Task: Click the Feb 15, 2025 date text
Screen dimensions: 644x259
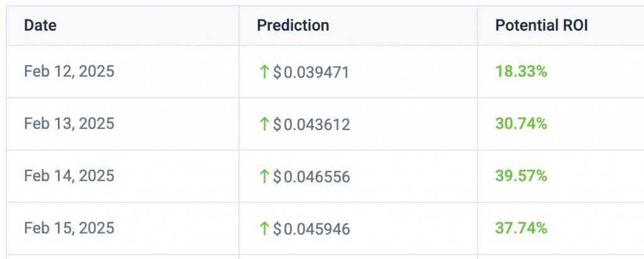Action: click(x=69, y=228)
